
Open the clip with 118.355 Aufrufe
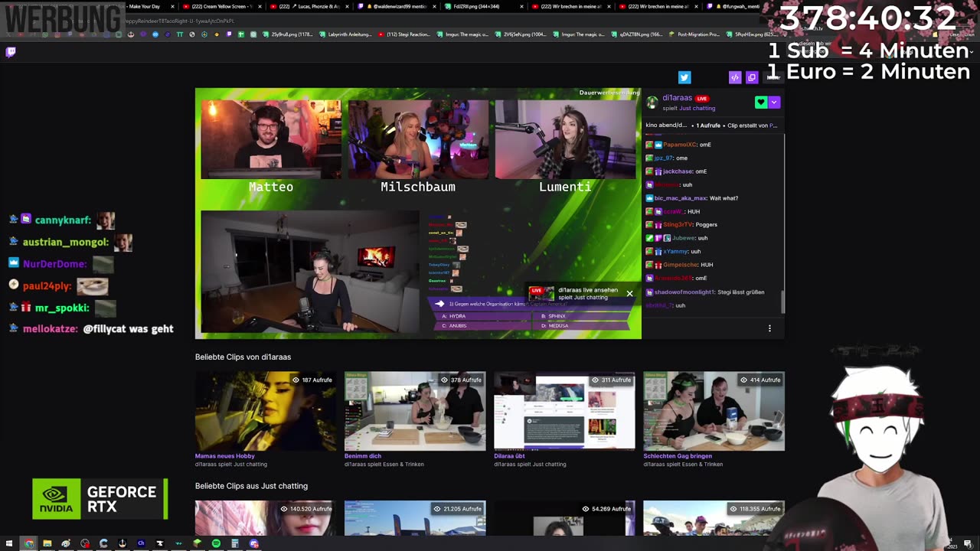[714, 518]
